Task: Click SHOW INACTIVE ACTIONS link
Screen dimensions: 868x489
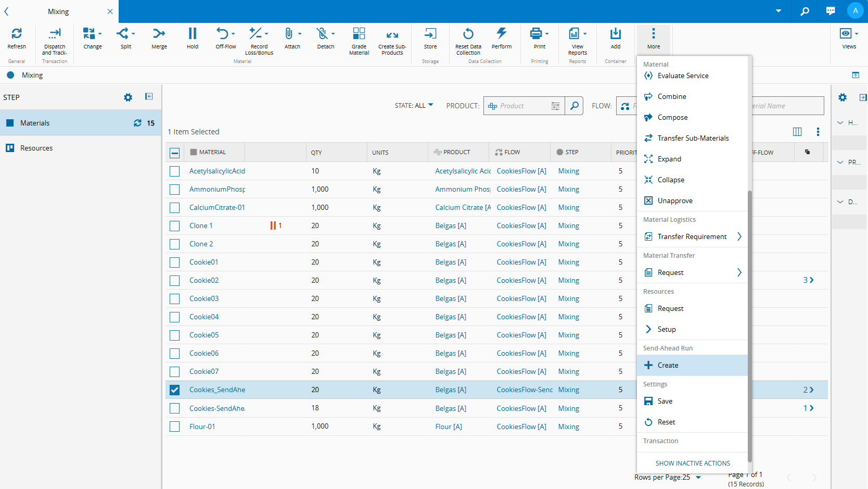Action: 693,463
